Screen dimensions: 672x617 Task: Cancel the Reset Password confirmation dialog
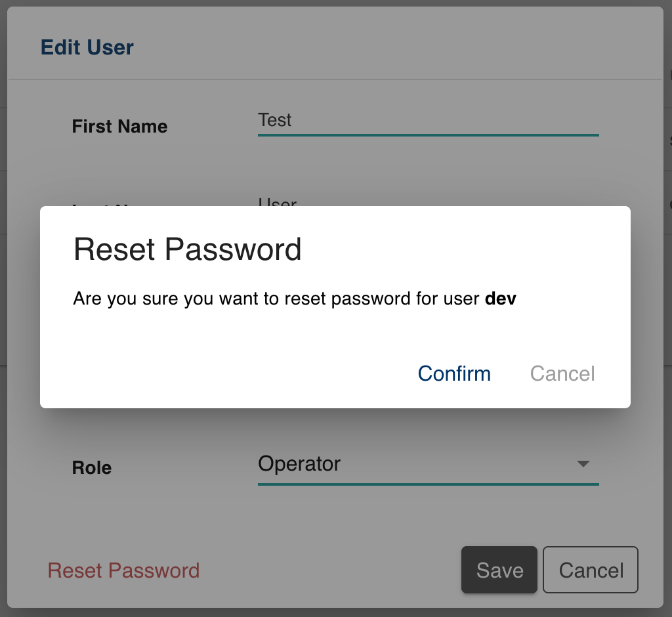pyautogui.click(x=562, y=373)
